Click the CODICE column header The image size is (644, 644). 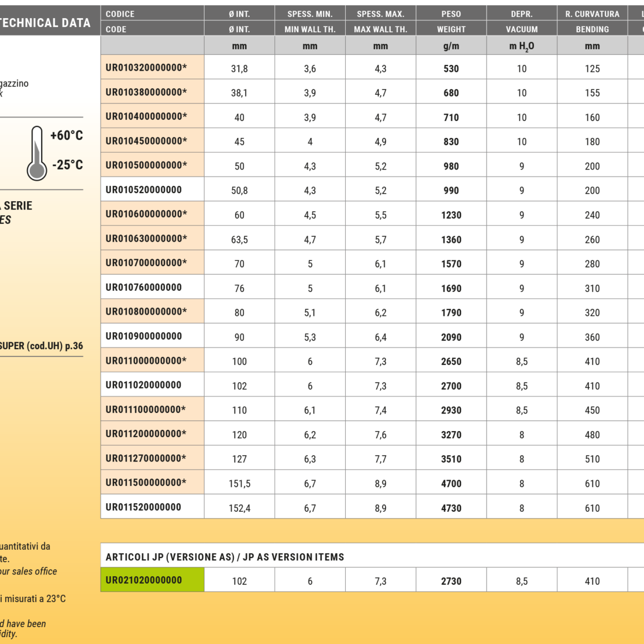[152, 14]
